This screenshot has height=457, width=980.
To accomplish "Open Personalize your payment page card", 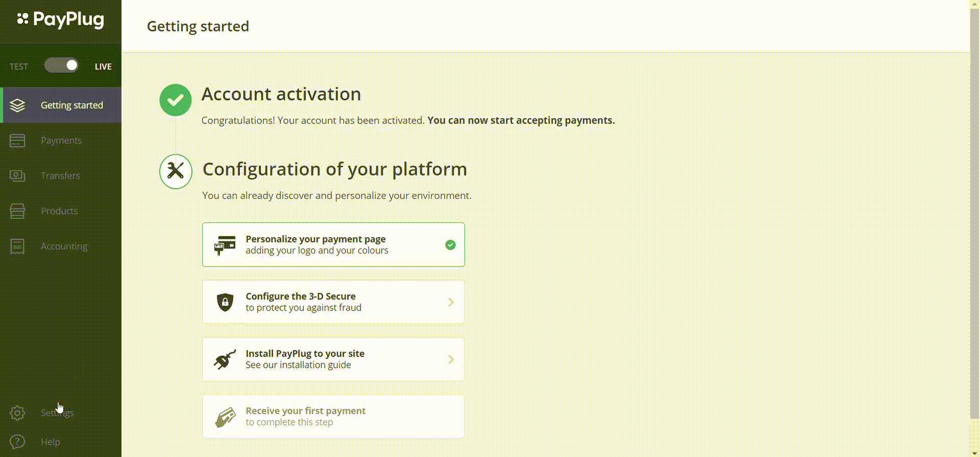I will tap(333, 244).
